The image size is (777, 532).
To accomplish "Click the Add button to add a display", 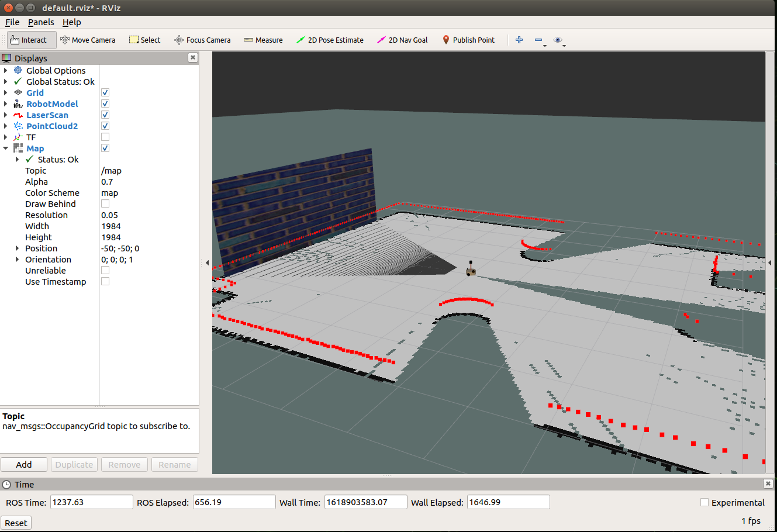I will [23, 464].
